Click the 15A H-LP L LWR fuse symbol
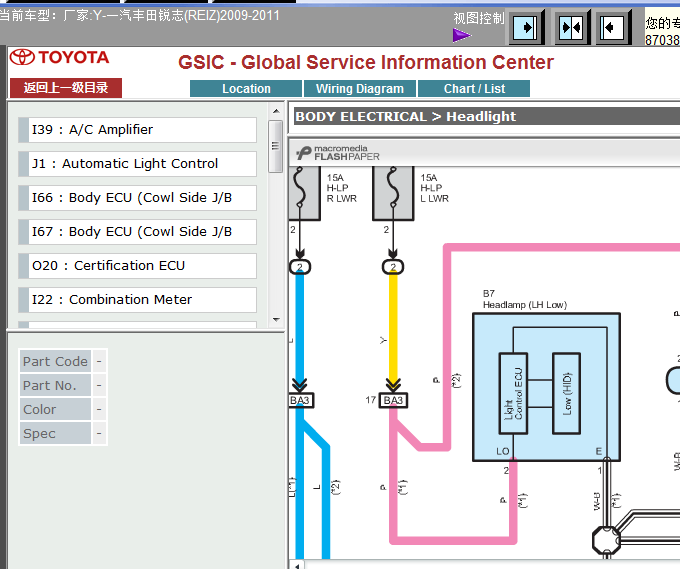The height and width of the screenshot is (569, 680). [x=393, y=193]
